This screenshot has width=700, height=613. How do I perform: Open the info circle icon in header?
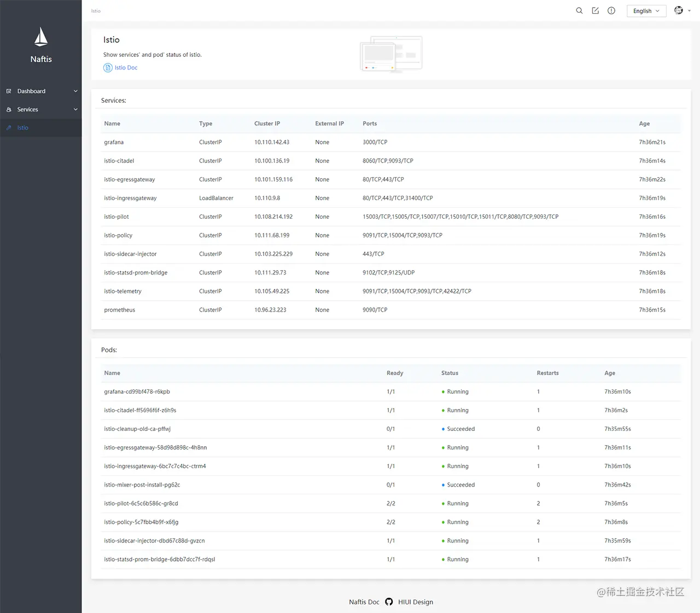(x=611, y=10)
